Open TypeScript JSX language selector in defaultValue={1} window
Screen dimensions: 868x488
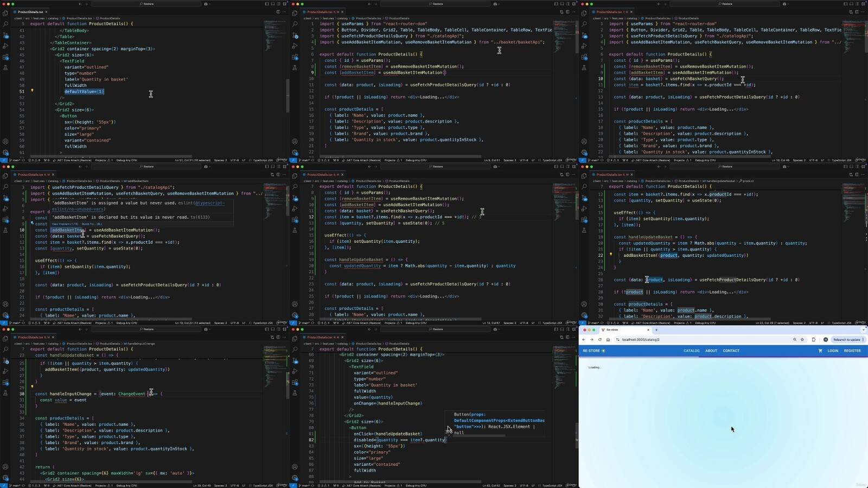click(x=262, y=160)
